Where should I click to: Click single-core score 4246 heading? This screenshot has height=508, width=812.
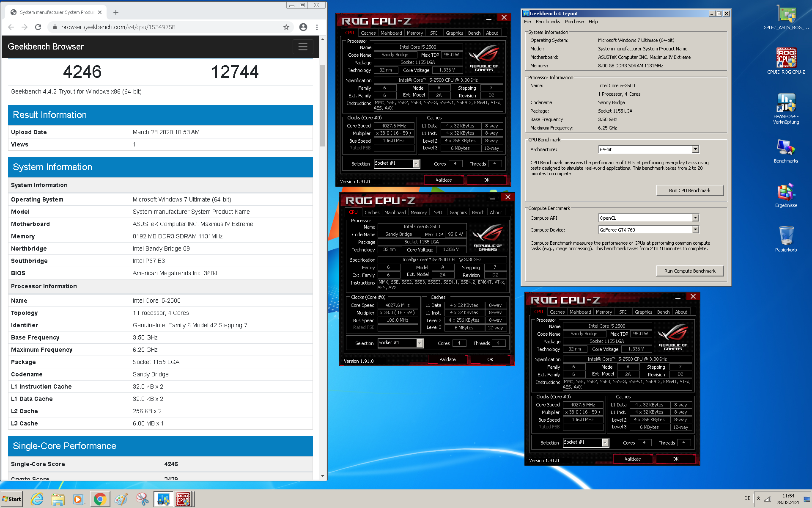82,72
